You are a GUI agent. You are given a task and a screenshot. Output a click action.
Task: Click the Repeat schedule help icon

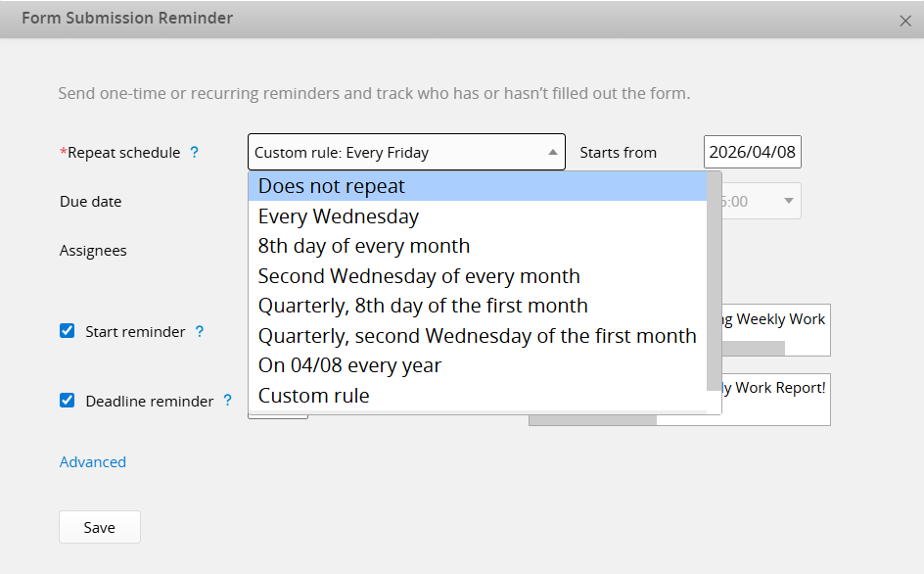[194, 153]
